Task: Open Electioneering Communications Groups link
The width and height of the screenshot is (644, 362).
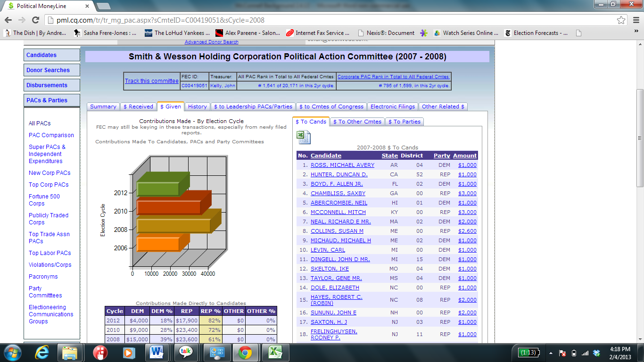Action: click(51, 314)
